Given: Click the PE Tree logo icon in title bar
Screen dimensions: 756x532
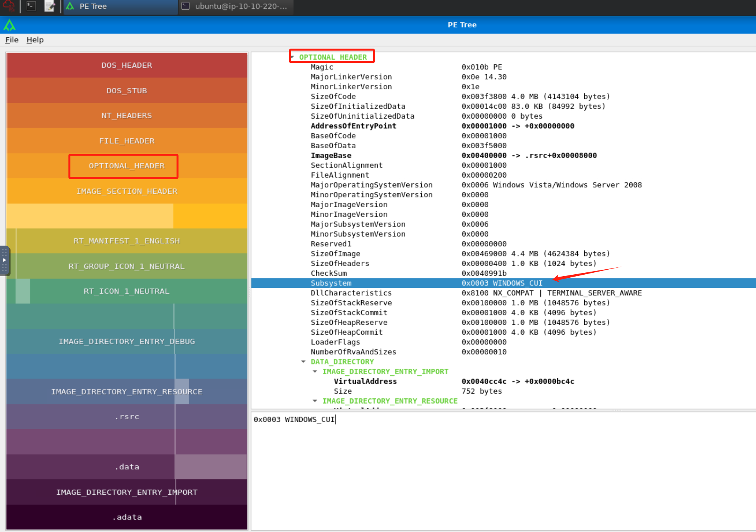Looking at the screenshot, I should pos(9,25).
